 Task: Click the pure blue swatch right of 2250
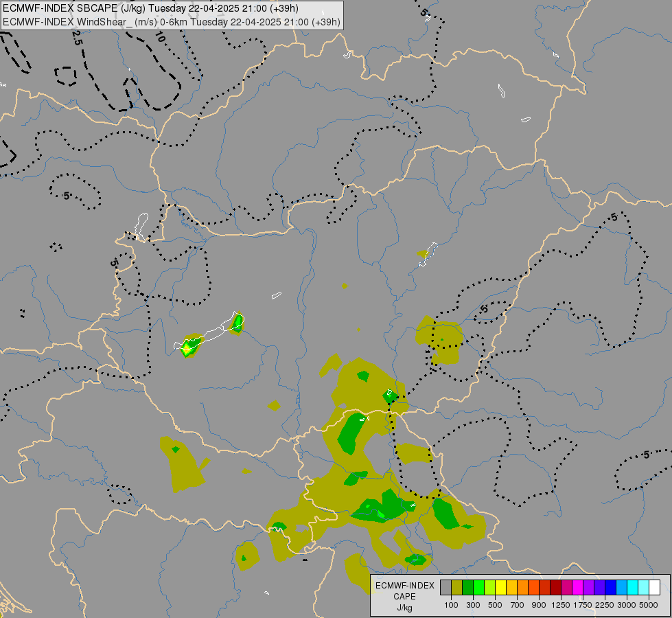pos(610,588)
